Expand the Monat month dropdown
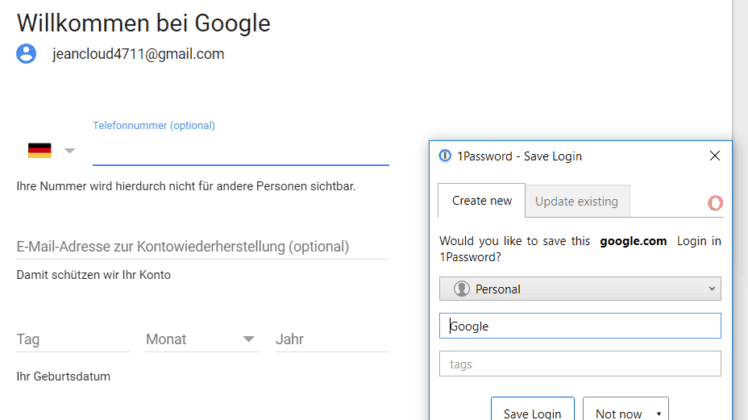This screenshot has height=420, width=748. (x=249, y=339)
